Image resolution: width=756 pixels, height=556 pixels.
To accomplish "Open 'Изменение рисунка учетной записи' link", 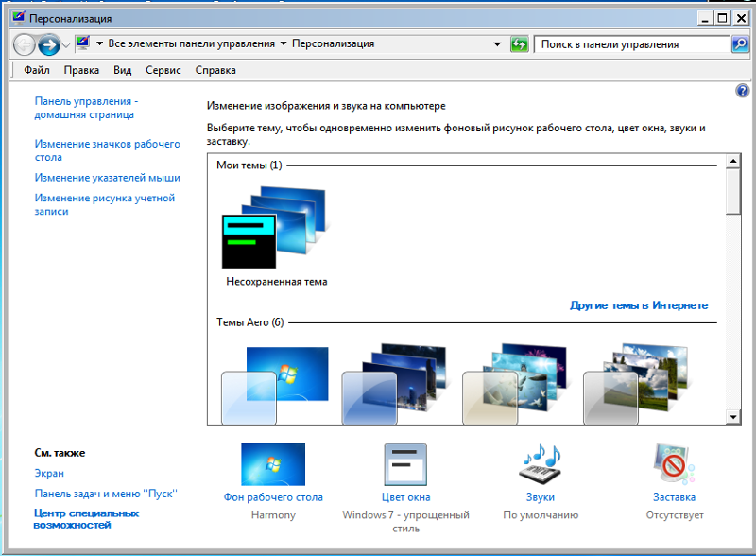I will click(104, 204).
